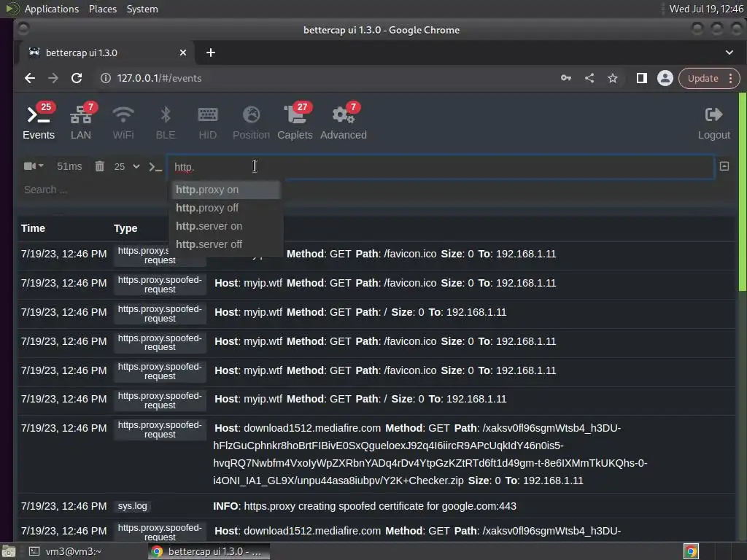Open the Caplets section
The image size is (747, 560).
295,122
